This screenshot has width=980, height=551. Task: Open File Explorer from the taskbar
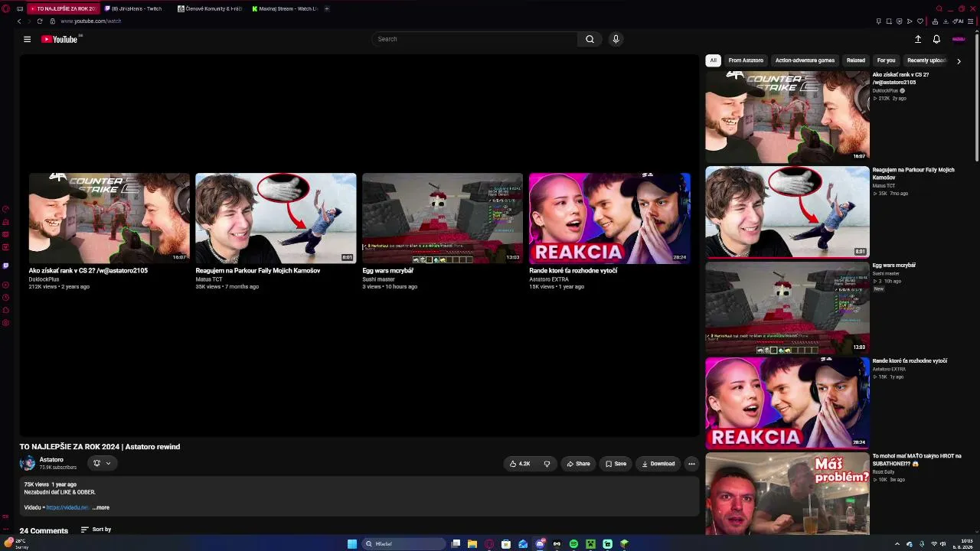(x=472, y=544)
